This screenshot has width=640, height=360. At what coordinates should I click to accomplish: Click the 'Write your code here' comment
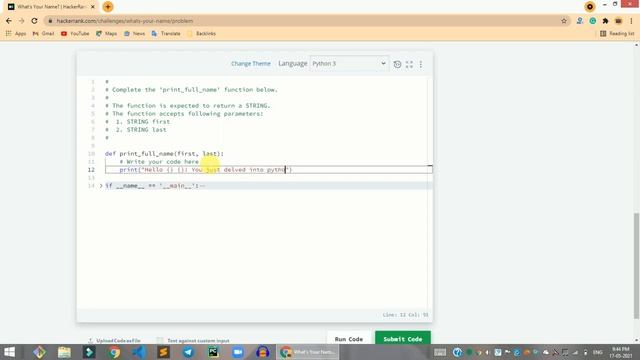pos(159,162)
